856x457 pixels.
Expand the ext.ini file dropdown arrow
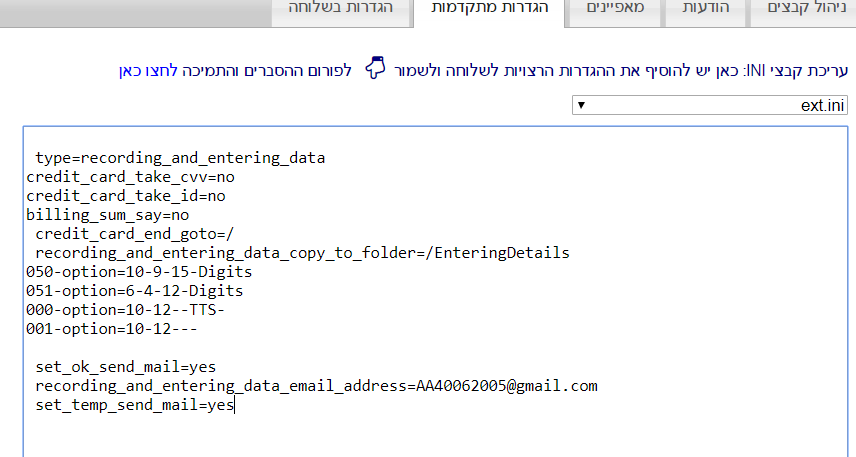coord(581,105)
